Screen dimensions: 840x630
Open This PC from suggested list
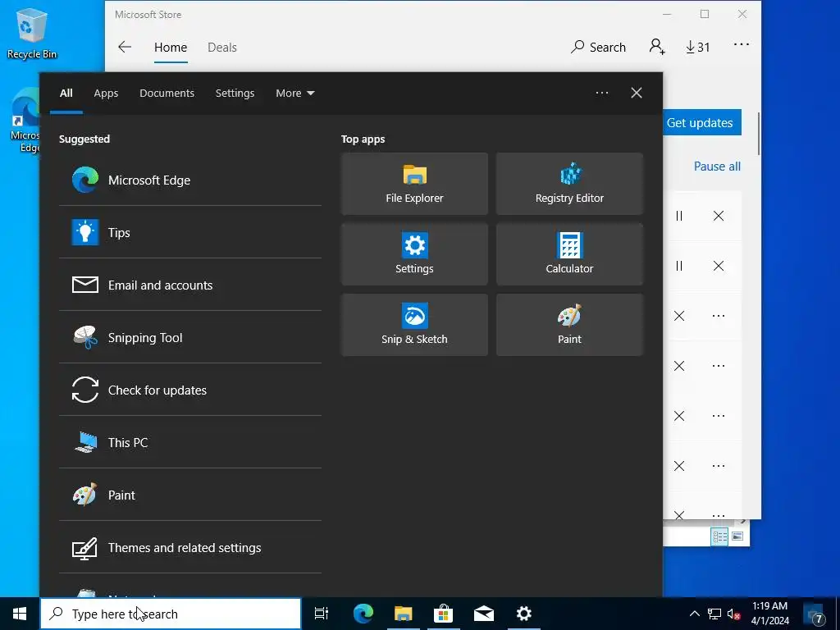tap(190, 442)
